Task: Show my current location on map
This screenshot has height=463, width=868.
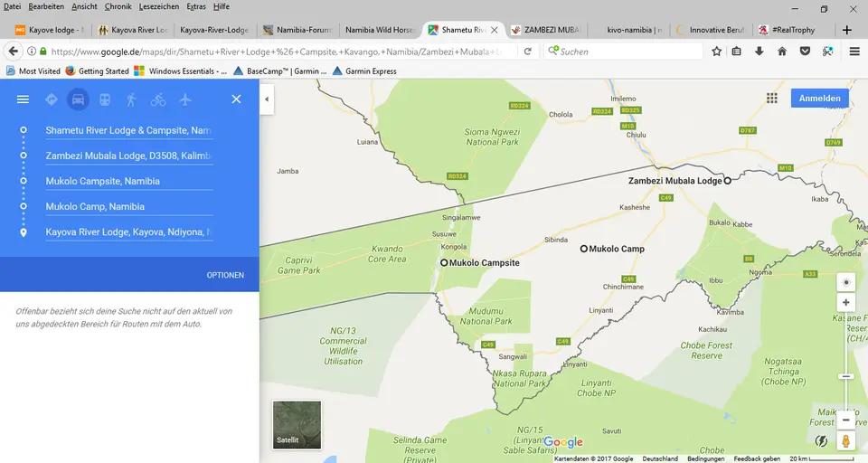Action: tap(846, 282)
